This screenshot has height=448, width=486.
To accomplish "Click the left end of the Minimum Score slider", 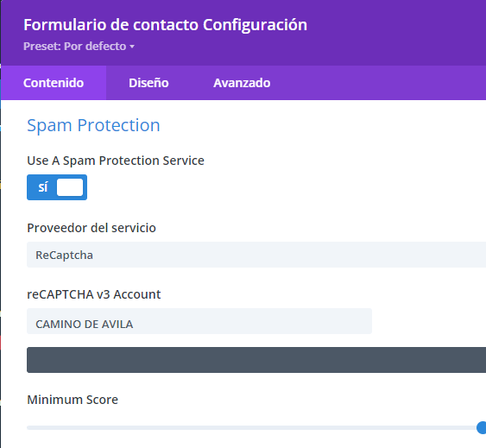I will click(x=28, y=428).
